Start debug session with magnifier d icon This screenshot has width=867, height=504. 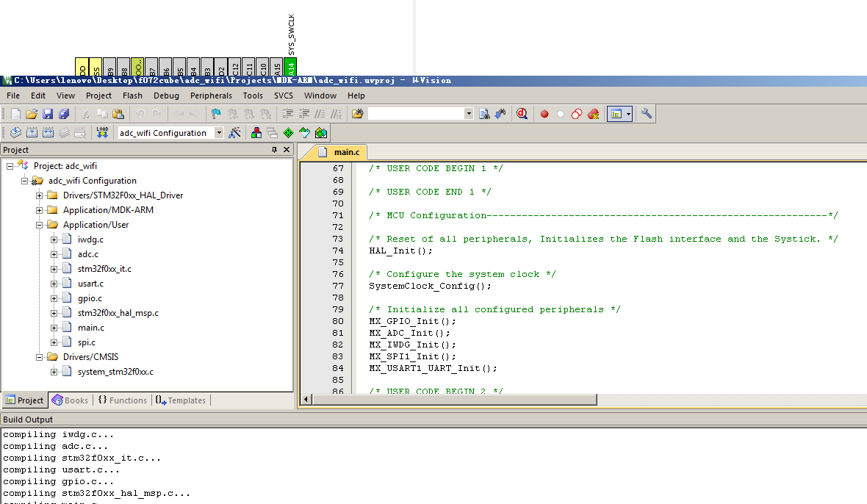522,114
